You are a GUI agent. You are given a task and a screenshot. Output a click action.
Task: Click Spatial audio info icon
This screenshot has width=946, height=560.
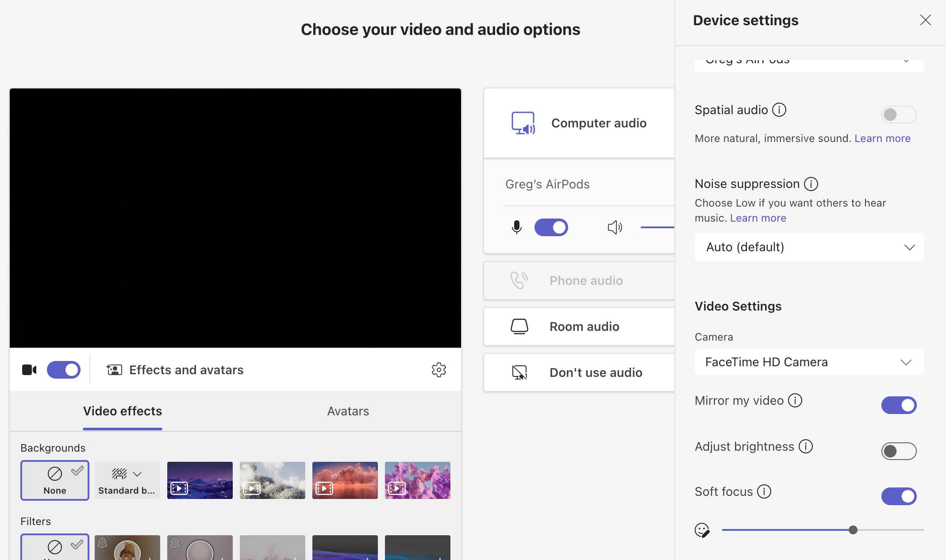tap(779, 110)
